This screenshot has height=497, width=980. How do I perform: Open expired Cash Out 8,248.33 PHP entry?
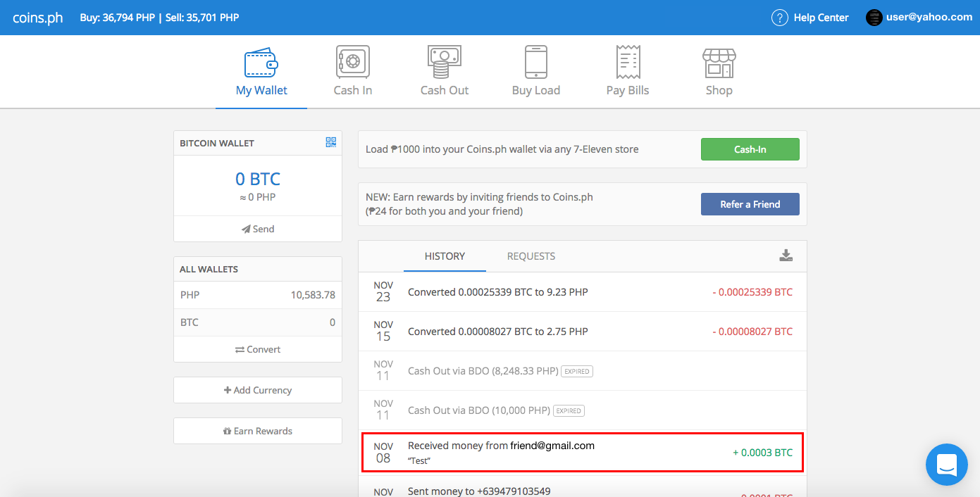point(583,371)
